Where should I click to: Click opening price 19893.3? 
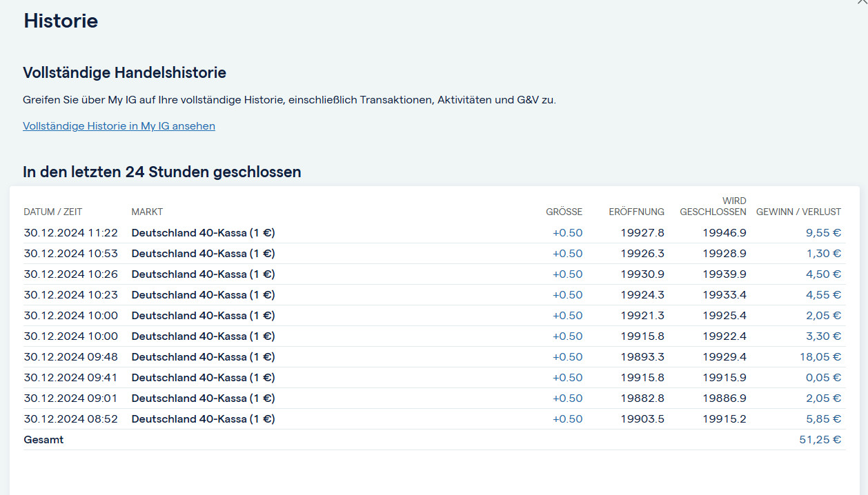[642, 357]
